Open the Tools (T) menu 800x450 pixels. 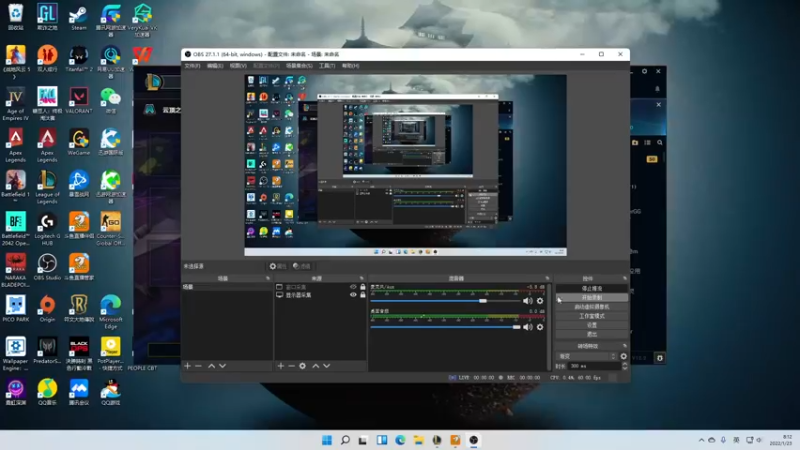(327, 66)
